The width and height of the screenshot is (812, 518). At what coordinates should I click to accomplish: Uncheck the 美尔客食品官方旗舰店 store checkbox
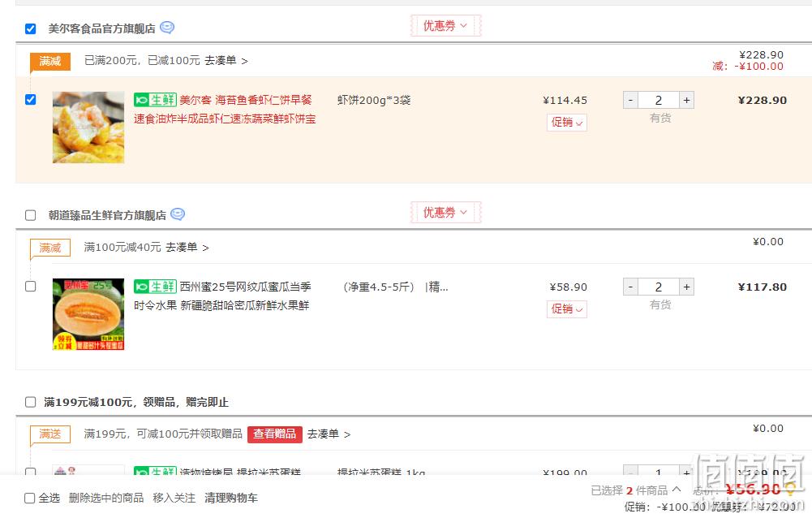click(31, 28)
